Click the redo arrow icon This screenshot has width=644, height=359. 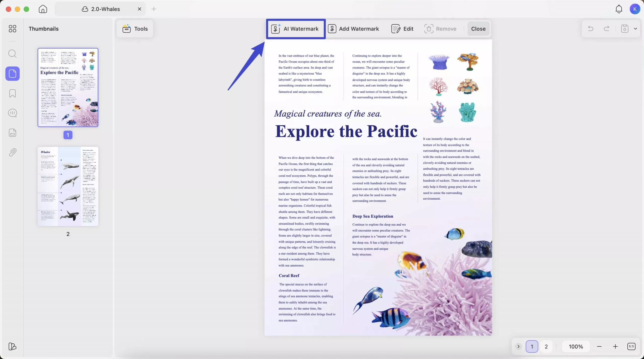click(x=607, y=29)
